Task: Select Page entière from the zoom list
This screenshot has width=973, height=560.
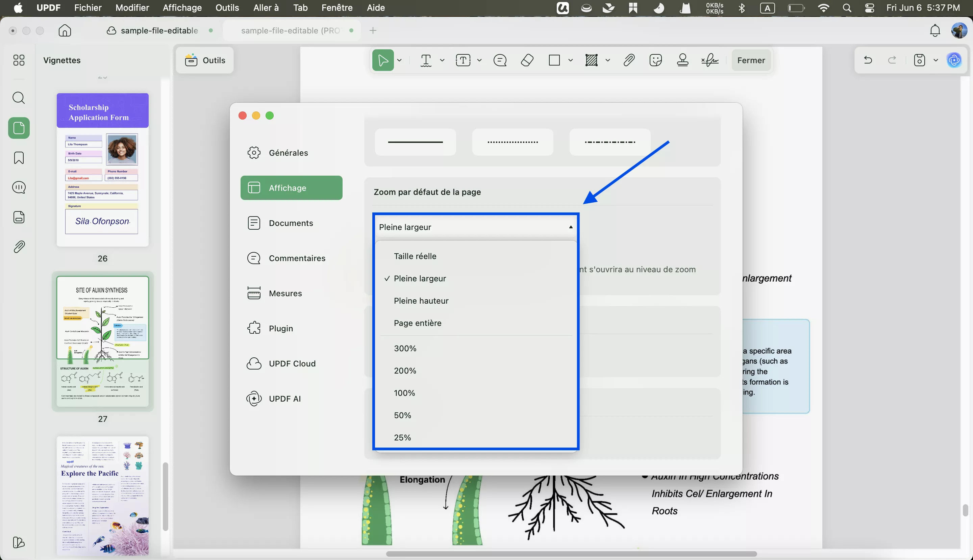Action: point(418,323)
